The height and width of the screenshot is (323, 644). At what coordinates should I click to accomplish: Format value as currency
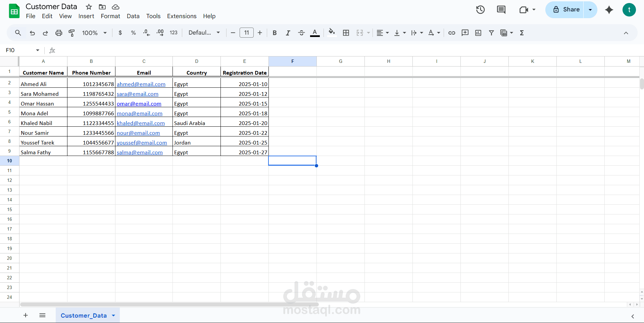tap(120, 33)
